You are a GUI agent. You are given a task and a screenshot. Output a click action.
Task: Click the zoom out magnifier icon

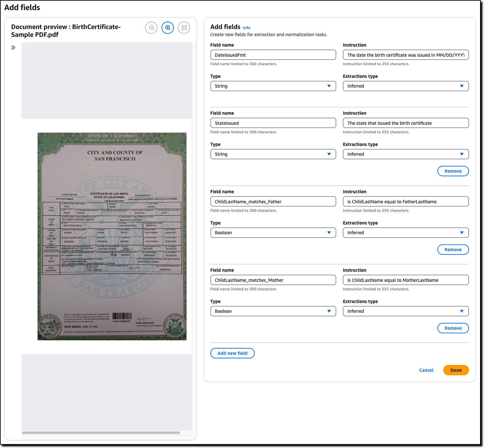click(151, 28)
